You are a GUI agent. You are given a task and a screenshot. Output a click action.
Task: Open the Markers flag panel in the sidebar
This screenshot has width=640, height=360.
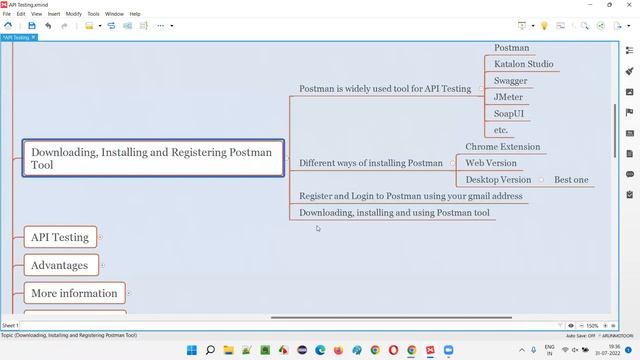click(629, 112)
